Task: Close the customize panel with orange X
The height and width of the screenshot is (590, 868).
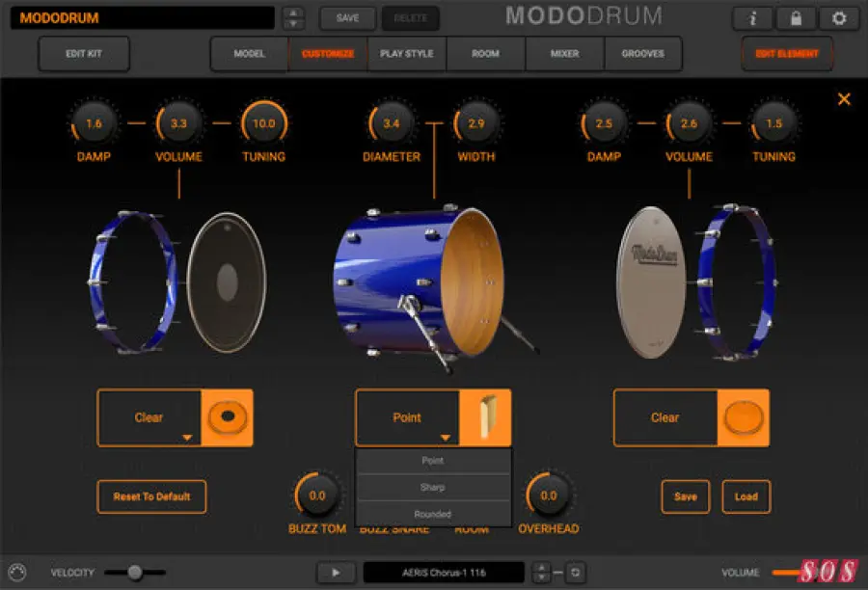Action: (844, 99)
